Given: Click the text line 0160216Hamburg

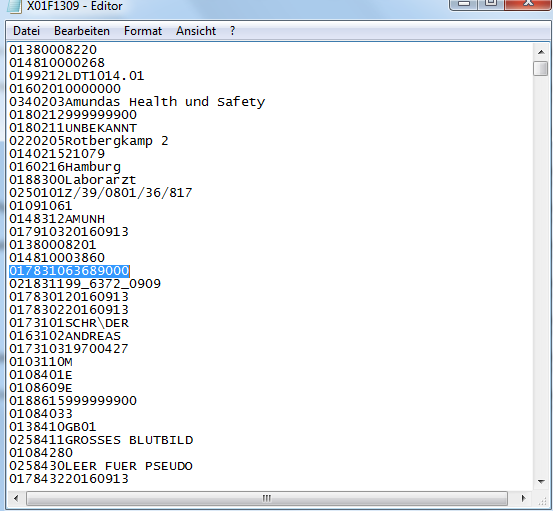Looking at the screenshot, I should (x=65, y=167).
